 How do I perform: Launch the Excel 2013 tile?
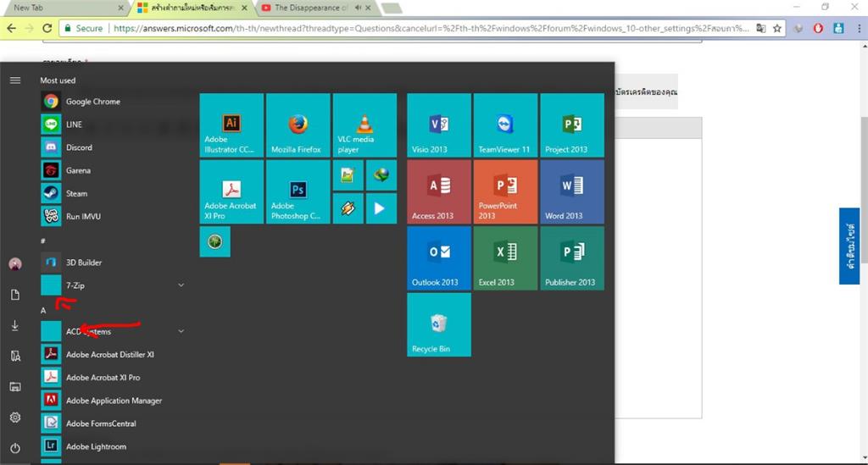505,258
